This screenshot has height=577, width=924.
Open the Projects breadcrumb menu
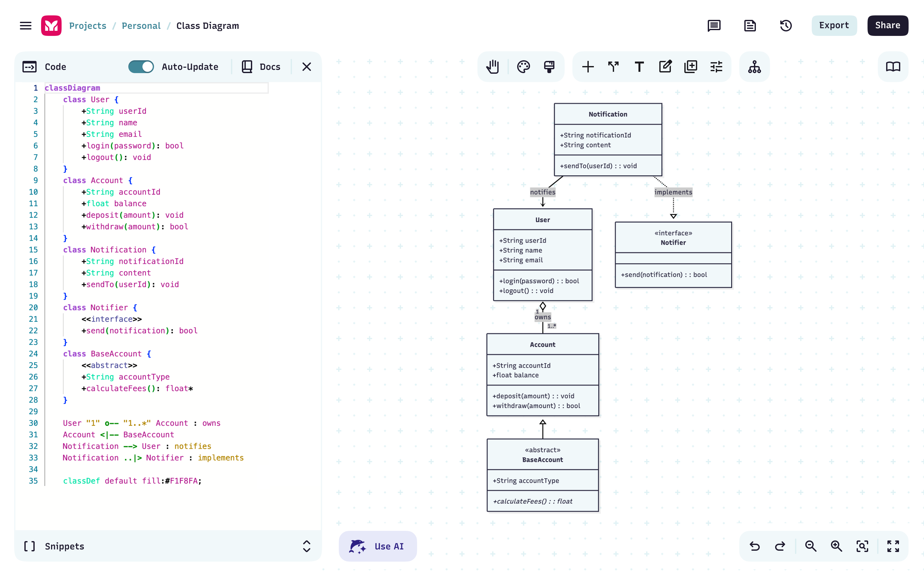coord(88,26)
